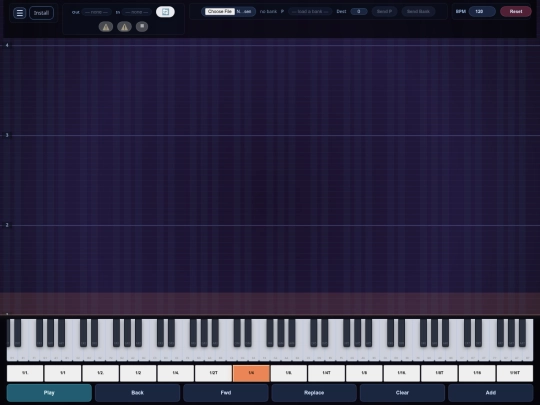Select the 1/2T note length

214,373
